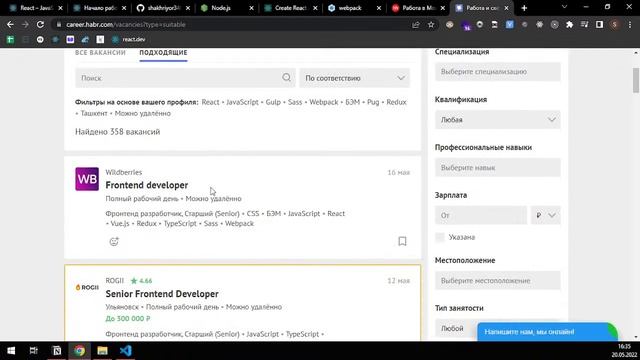
Task: Click the browser forward arrow
Action: 25,24
